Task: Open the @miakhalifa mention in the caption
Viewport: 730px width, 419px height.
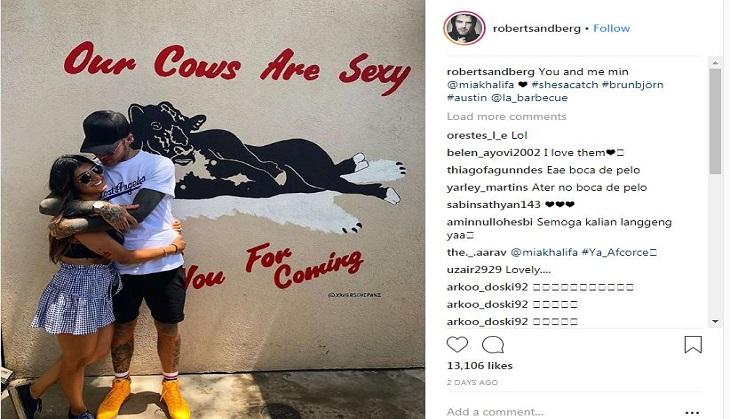Action: point(480,85)
